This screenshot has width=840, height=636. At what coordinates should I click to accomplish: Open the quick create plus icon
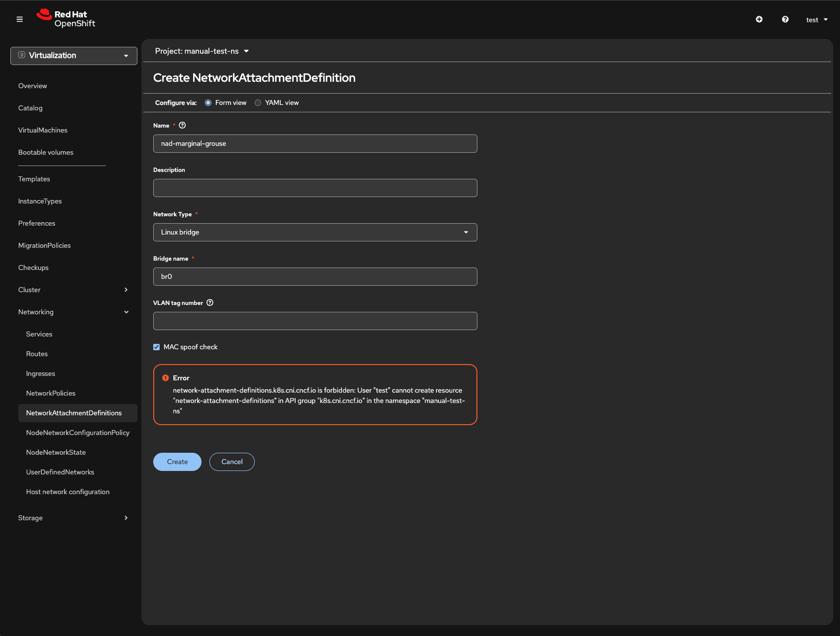[x=759, y=19]
